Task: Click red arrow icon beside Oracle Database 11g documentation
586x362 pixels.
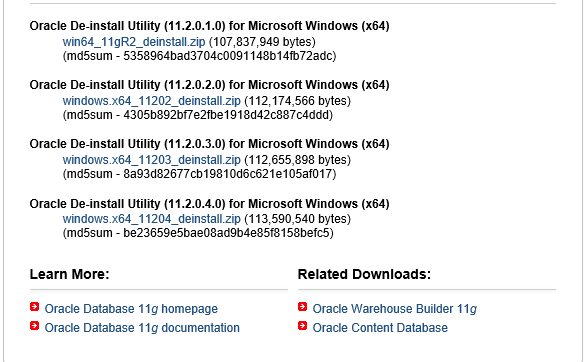Action: 34,326
